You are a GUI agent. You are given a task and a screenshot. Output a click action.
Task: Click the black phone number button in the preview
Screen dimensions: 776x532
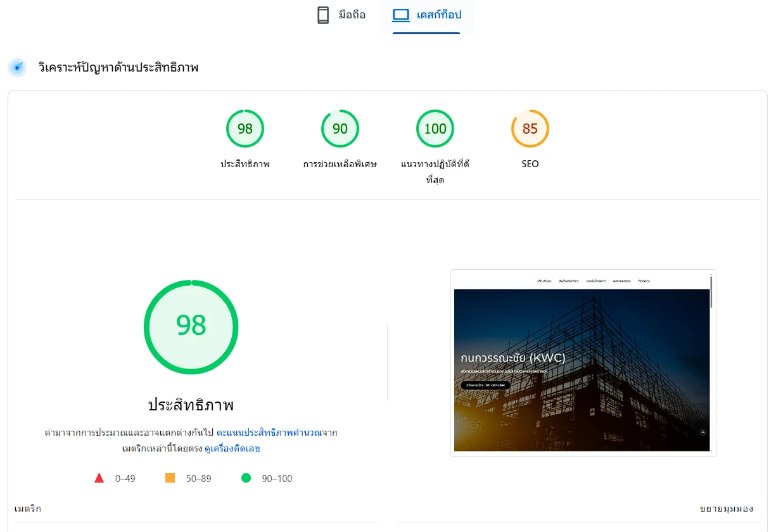485,385
